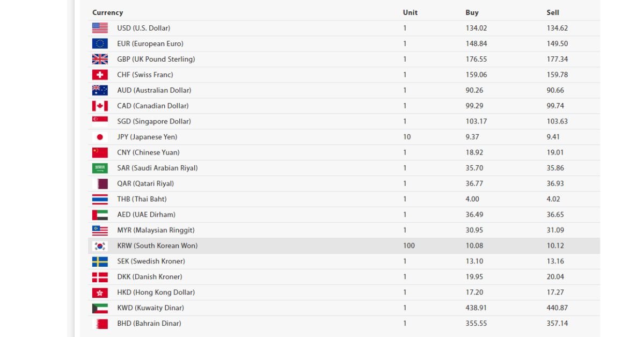Click the Canadian maple leaf flag icon
644x337 pixels.
point(100,106)
